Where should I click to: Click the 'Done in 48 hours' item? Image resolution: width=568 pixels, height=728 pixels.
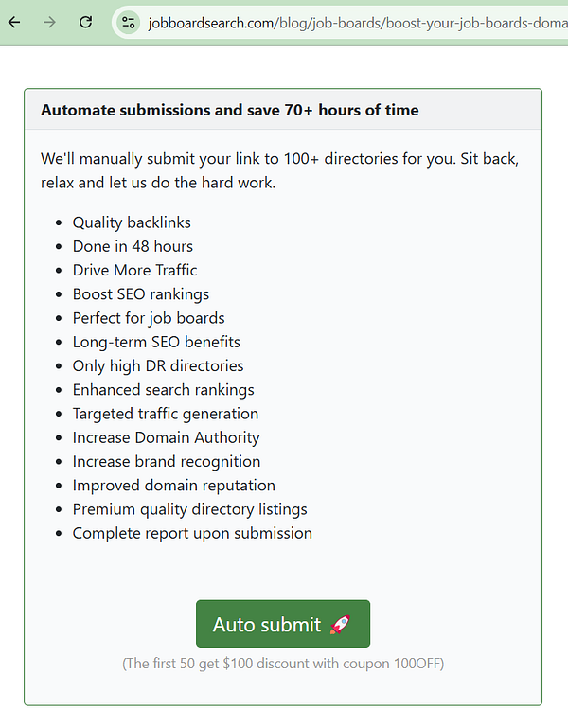click(x=133, y=246)
